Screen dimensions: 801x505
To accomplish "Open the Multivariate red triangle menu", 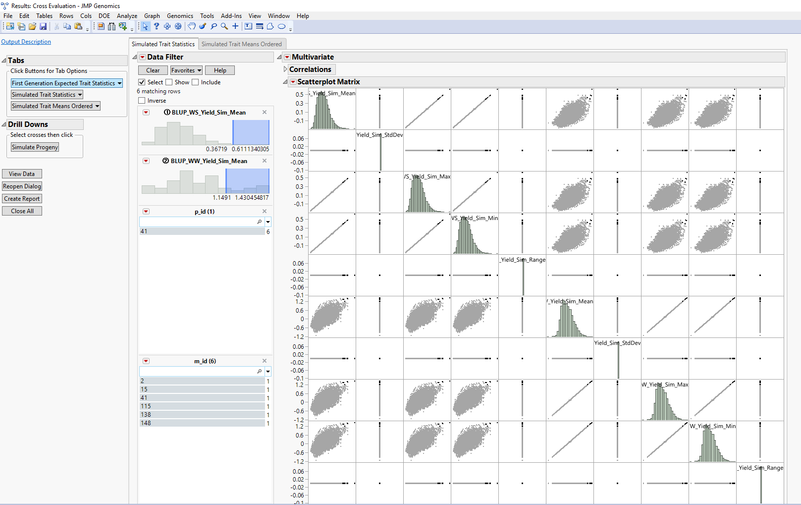I will click(287, 57).
